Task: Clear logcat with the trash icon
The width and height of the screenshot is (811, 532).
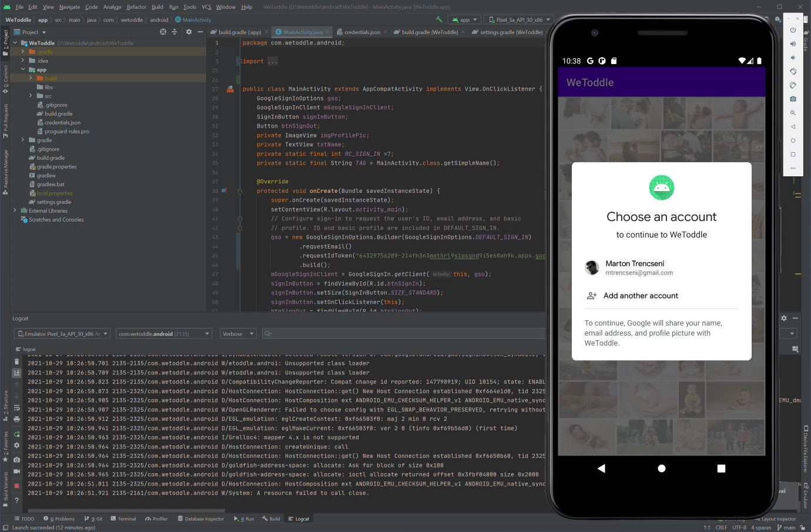Action: click(16, 362)
